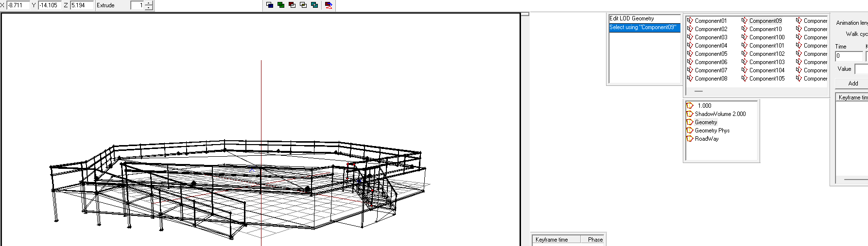
Task: Click the dark red overlapping-squares toolbar icon
Action: [292, 5]
